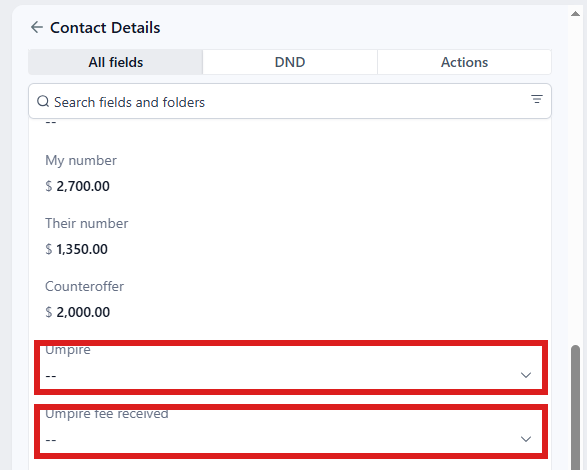Open the DND tab
This screenshot has width=587, height=470.
pyautogui.click(x=290, y=62)
